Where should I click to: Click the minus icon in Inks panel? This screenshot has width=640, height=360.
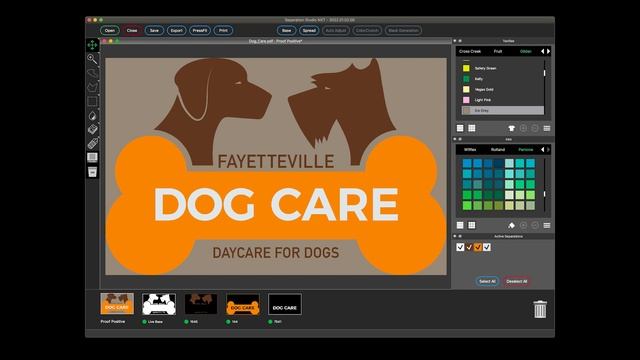click(x=535, y=225)
